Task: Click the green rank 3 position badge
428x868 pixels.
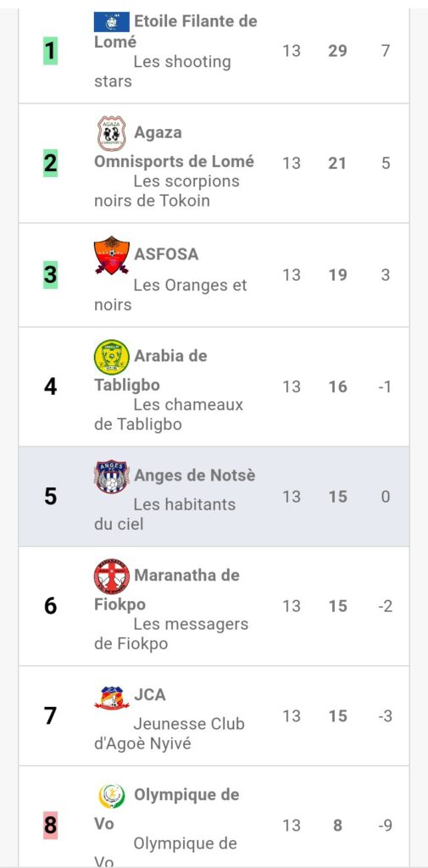Action: [50, 275]
